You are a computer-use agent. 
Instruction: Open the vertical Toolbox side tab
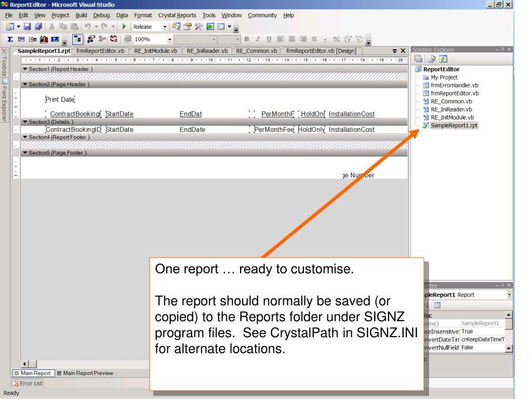coord(4,63)
